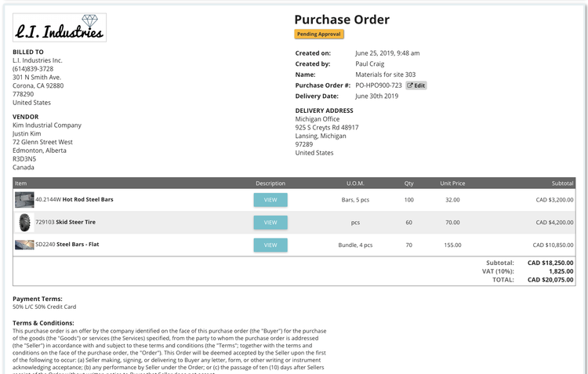Click the phone number (614)839-3728
Screen dimensions: 588x374
(33, 69)
